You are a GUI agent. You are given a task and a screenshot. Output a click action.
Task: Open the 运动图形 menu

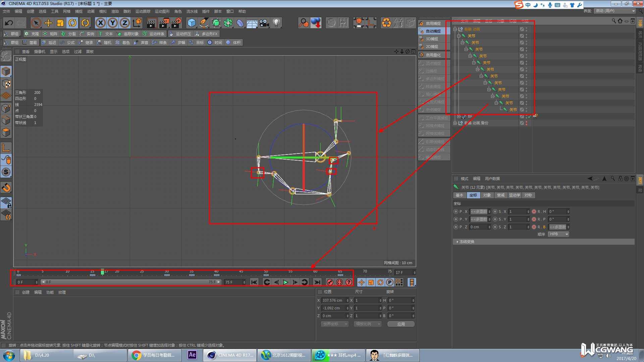[x=162, y=11]
